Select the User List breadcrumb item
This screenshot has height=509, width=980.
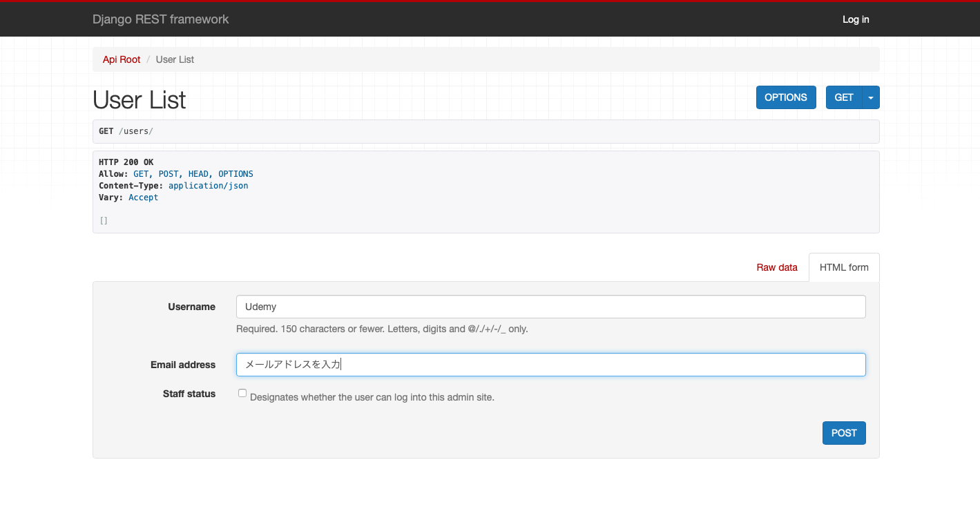(174, 59)
